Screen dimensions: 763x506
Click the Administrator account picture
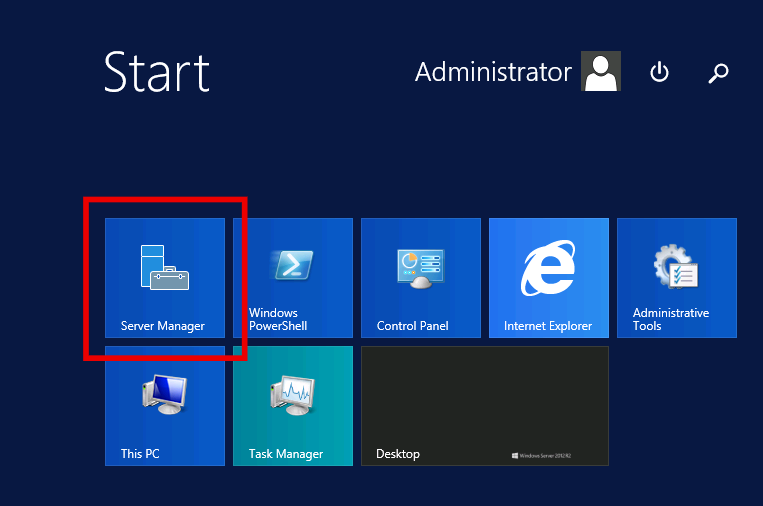point(601,71)
